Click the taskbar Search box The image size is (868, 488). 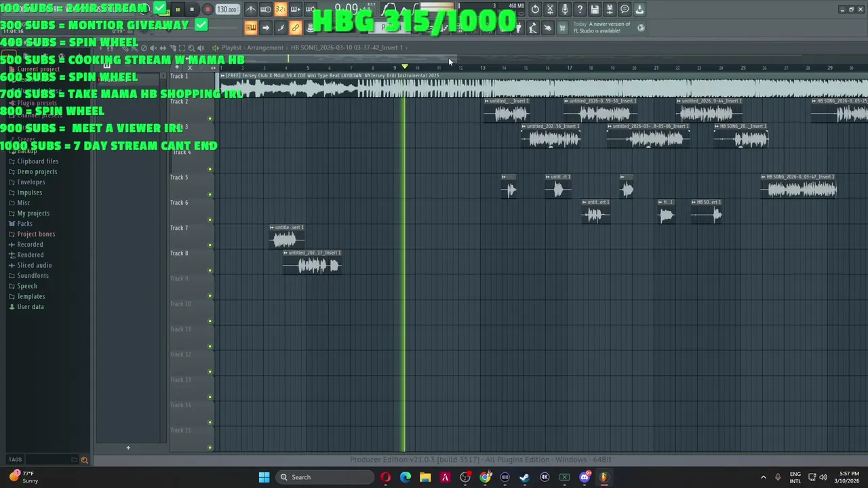325,477
